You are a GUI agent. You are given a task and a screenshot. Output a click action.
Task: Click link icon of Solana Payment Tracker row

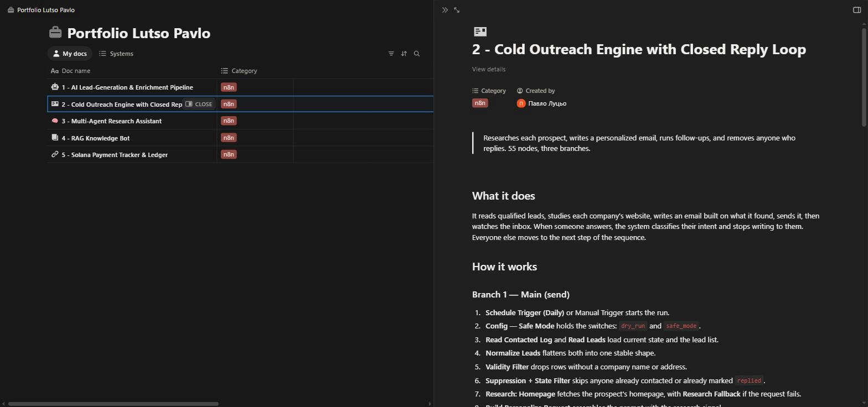point(55,154)
